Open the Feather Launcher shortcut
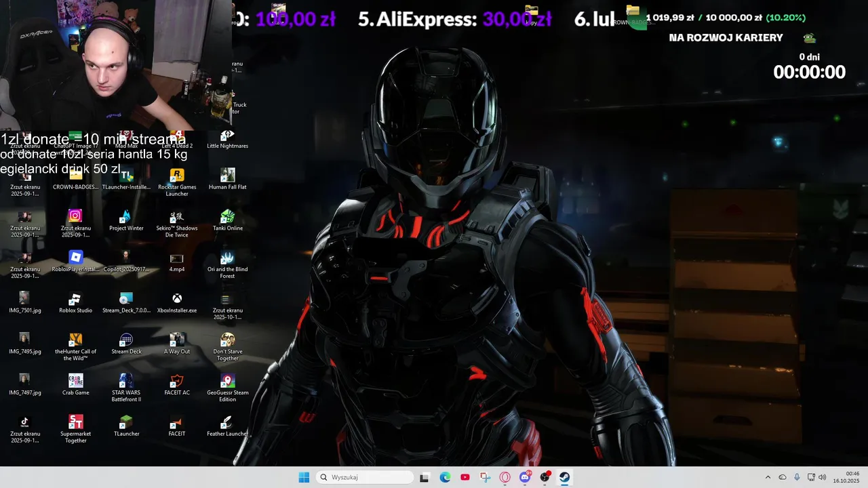This screenshot has height=488, width=868. pyautogui.click(x=227, y=427)
